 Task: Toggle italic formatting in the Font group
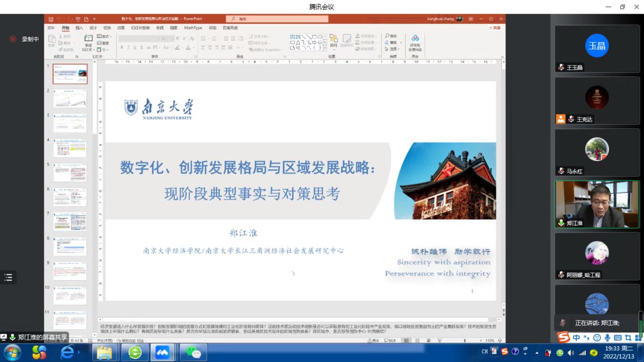click(x=128, y=48)
